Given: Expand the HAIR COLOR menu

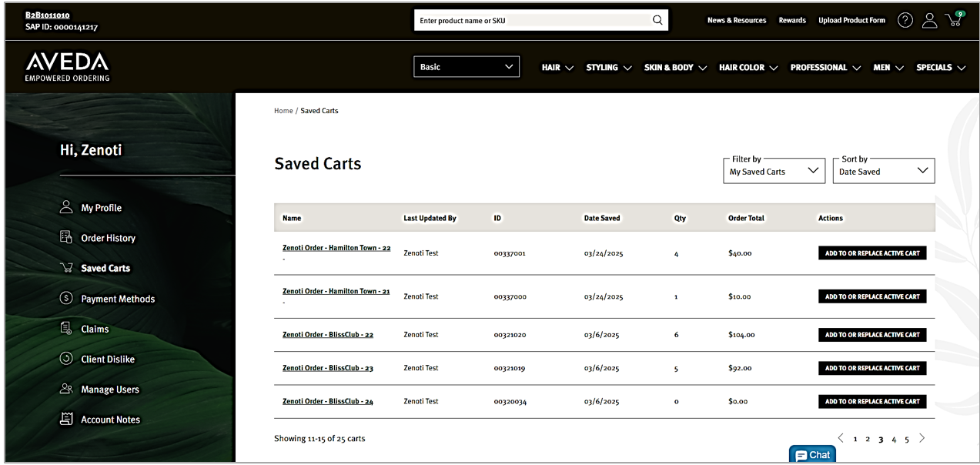Looking at the screenshot, I should coord(748,68).
